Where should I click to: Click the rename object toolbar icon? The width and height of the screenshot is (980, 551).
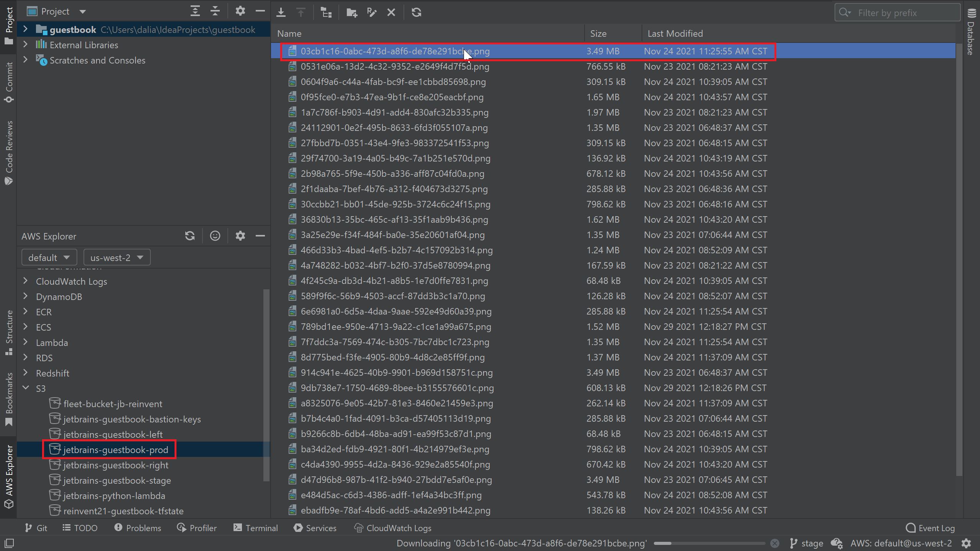[371, 12]
